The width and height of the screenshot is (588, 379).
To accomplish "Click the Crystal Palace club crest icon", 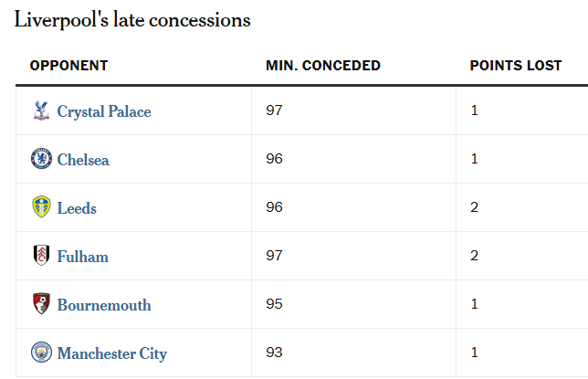I will [x=41, y=111].
